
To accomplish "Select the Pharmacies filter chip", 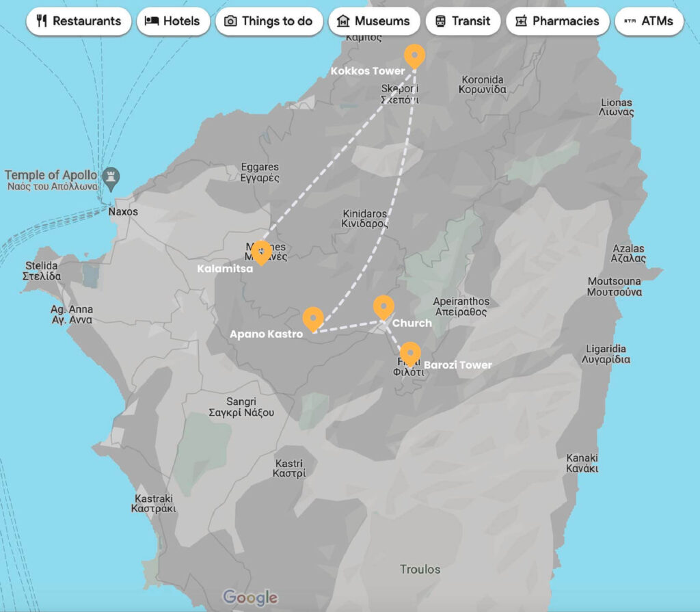I will pos(557,21).
